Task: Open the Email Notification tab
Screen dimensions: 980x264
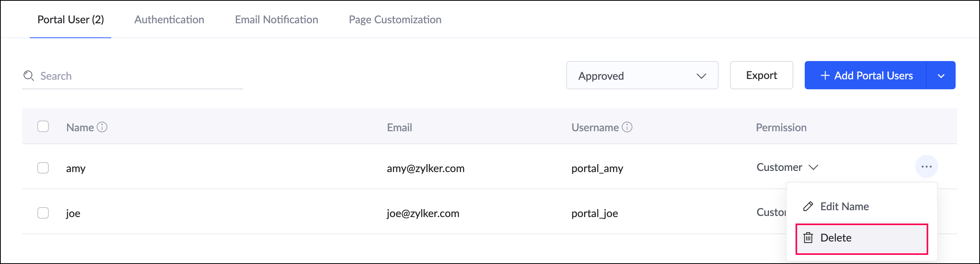Action: (x=276, y=19)
